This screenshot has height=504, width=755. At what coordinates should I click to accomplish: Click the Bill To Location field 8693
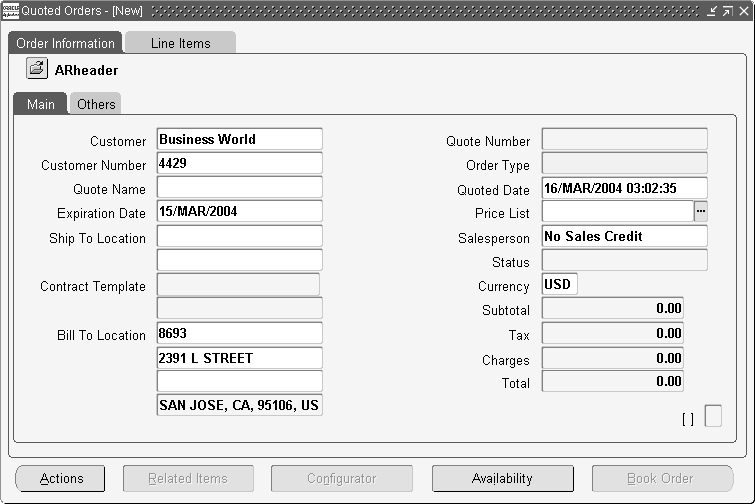coord(240,333)
